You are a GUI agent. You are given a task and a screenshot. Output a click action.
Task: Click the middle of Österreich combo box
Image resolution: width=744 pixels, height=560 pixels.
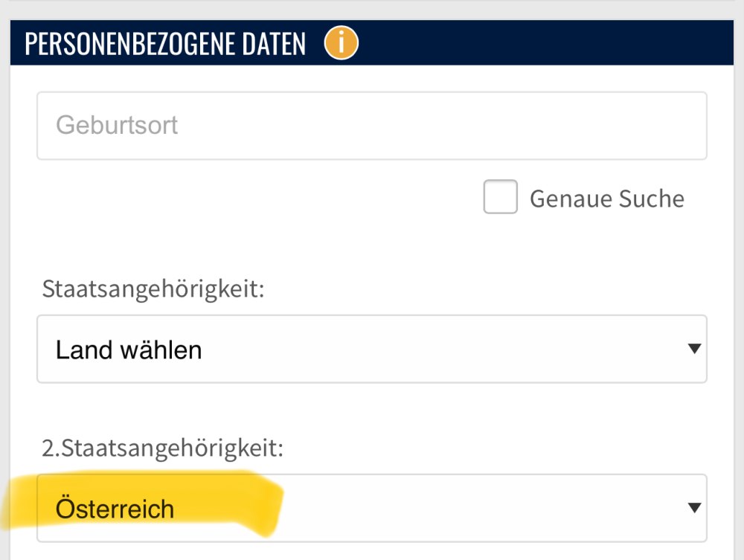(371, 508)
